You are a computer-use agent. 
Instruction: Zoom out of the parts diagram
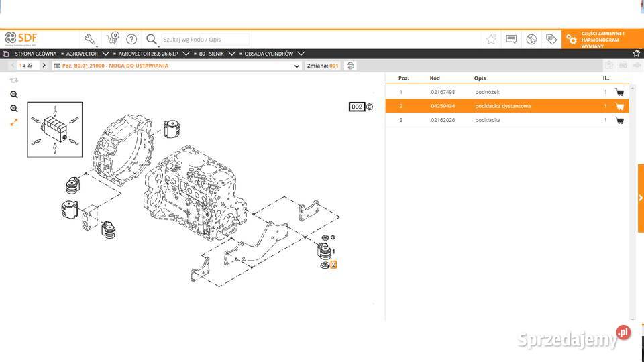[14, 95]
